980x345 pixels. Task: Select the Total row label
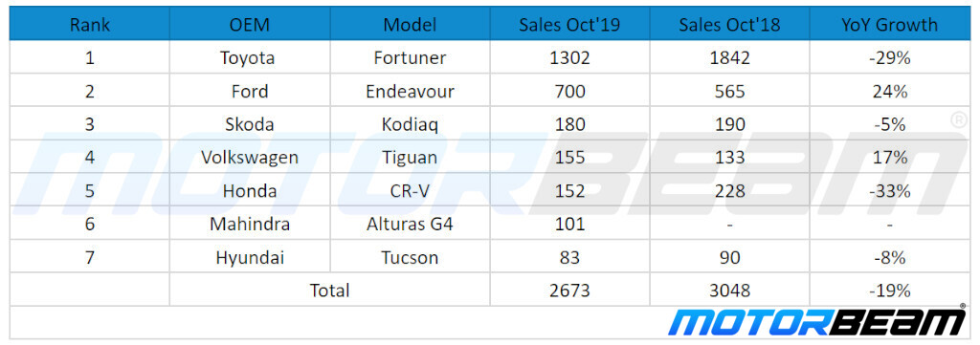pyautogui.click(x=330, y=291)
